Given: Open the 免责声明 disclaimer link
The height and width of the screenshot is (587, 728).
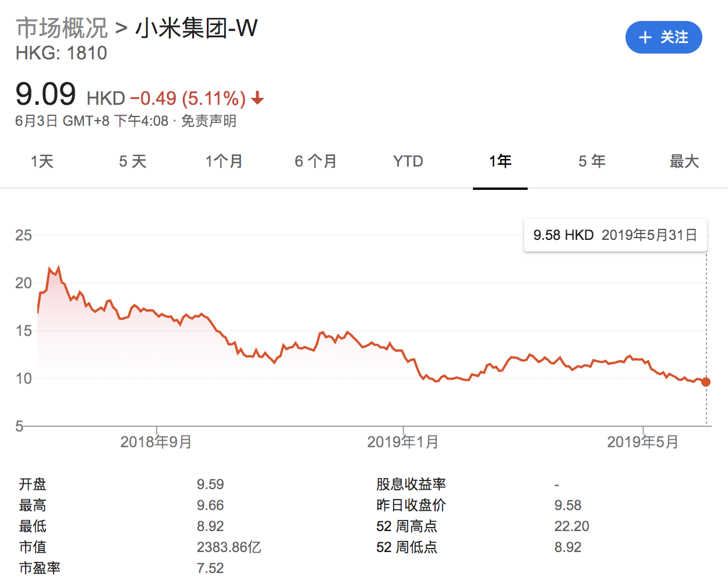Looking at the screenshot, I should [x=208, y=121].
